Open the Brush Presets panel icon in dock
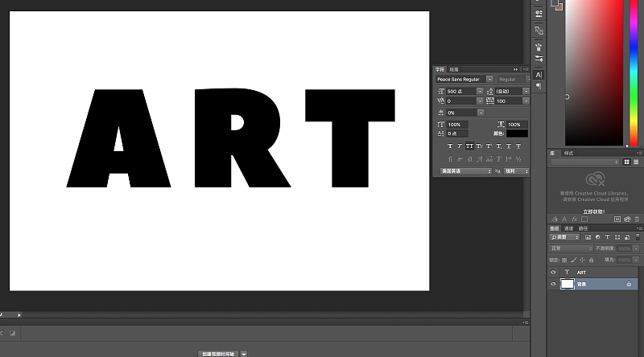This screenshot has width=644, height=357. [x=539, y=47]
